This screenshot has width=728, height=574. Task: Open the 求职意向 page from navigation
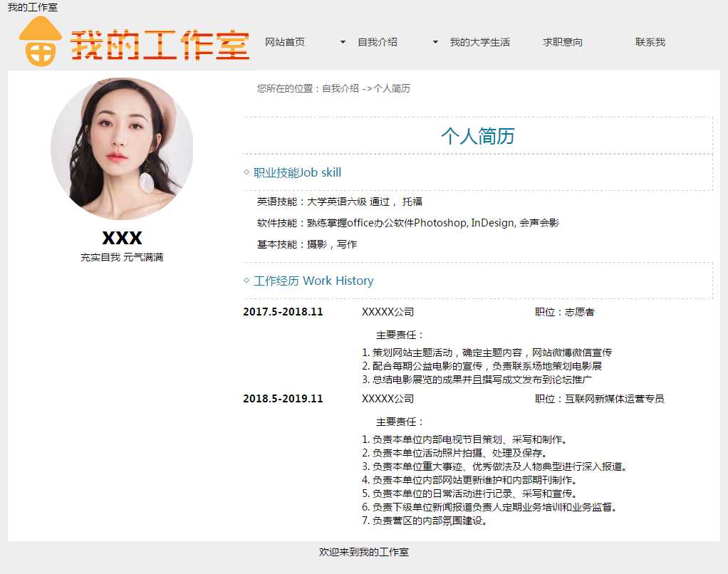tap(563, 42)
